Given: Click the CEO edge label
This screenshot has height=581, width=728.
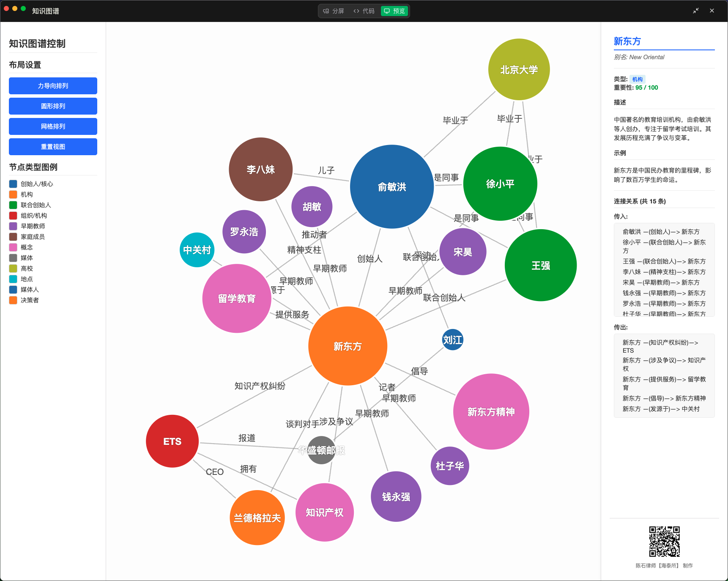Looking at the screenshot, I should [x=215, y=472].
